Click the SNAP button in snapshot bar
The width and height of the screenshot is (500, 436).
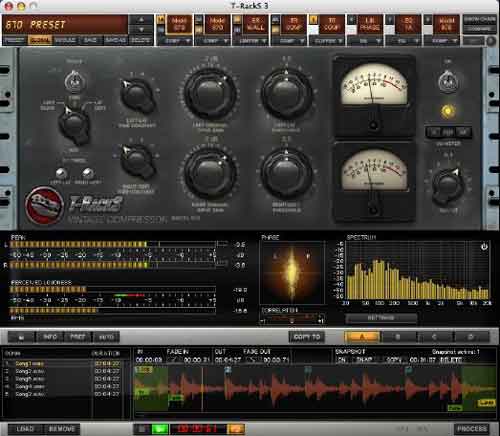pyautogui.click(x=364, y=360)
